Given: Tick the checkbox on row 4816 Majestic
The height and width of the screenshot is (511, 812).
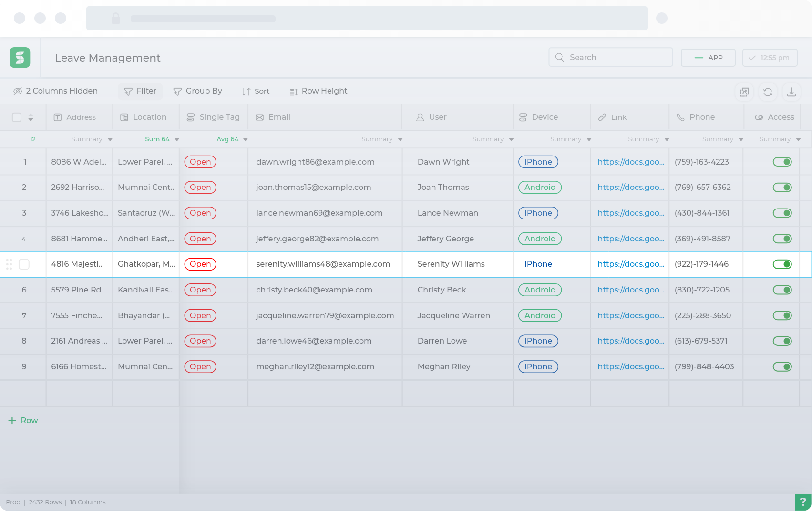Looking at the screenshot, I should tap(24, 264).
